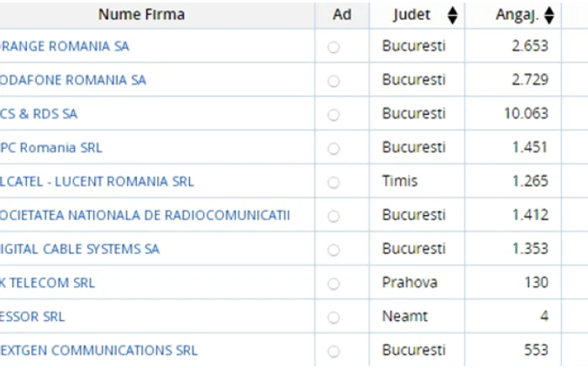Image resolution: width=588 pixels, height=368 pixels.
Task: Select radio button for VODAFONE ROMANIA SA
Action: [x=333, y=81]
